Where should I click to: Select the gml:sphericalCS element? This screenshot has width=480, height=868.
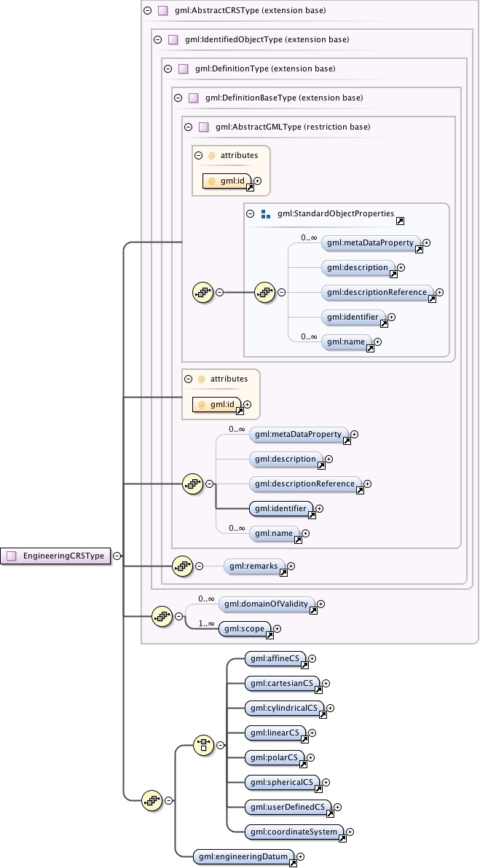point(282,783)
